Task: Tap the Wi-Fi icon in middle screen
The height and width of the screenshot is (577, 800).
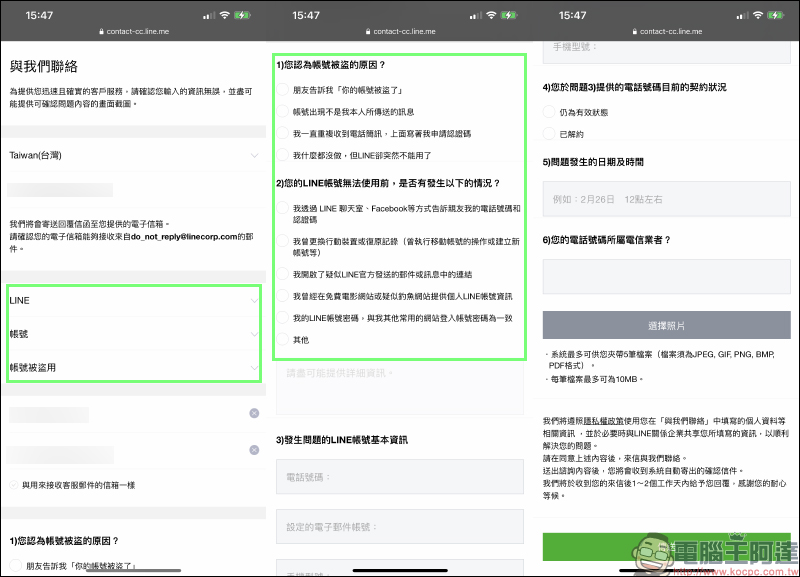Action: 491,15
